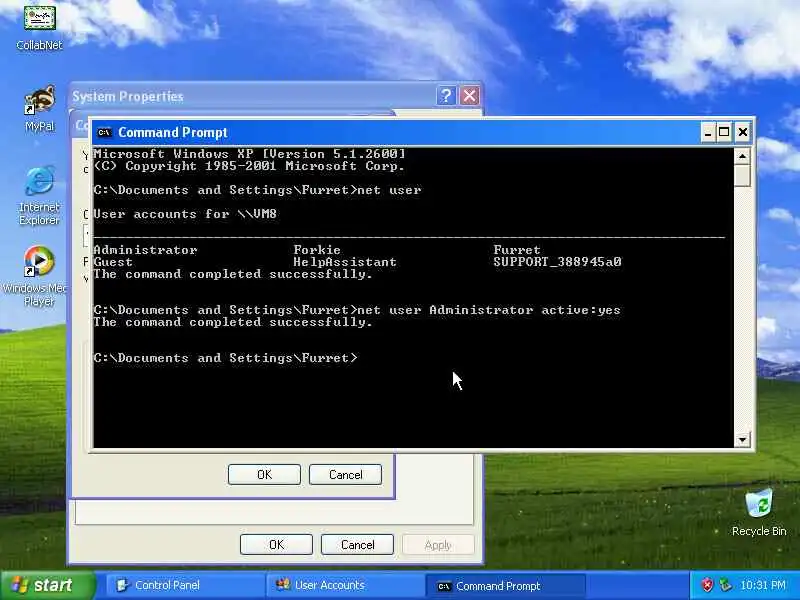The height and width of the screenshot is (600, 800).
Task: Switch to User Accounts taskbar button
Action: (x=344, y=585)
